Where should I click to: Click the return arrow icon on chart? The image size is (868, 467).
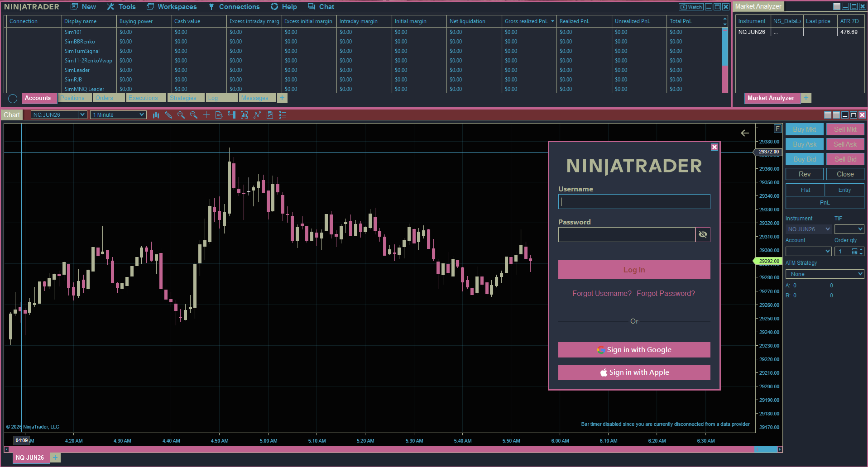tap(745, 133)
